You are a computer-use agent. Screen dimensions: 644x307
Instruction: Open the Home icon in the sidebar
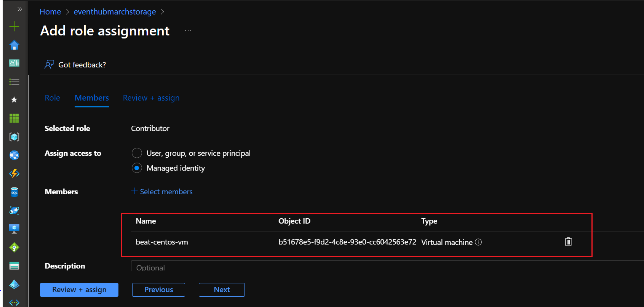14,45
